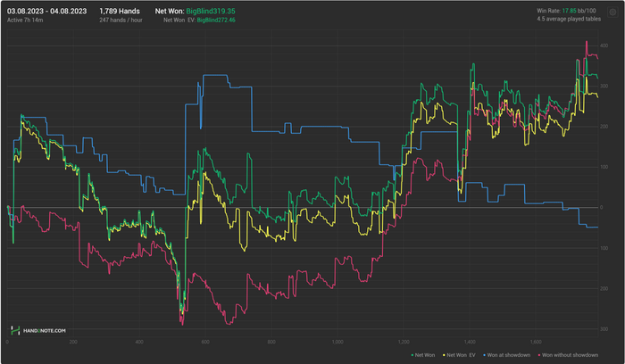Click the 600 hands x-axis label
The image size is (625, 364).
[x=205, y=342]
